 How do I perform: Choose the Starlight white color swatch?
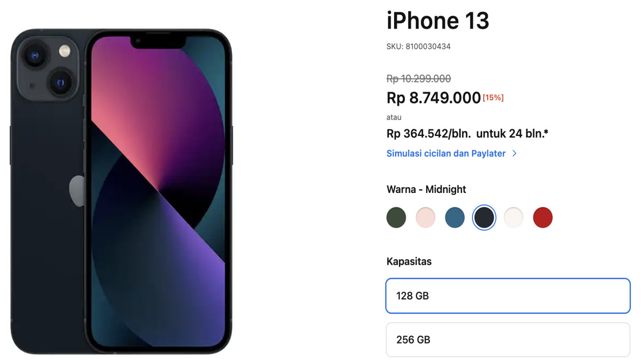tap(513, 217)
